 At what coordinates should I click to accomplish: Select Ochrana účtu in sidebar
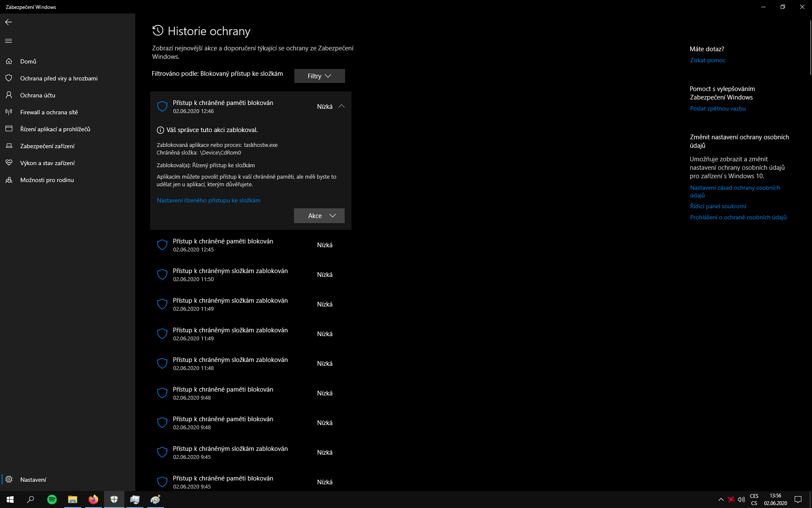coord(38,95)
